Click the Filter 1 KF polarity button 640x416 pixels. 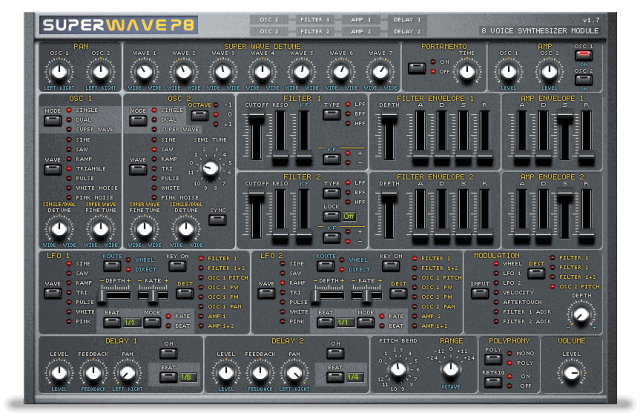(x=331, y=158)
